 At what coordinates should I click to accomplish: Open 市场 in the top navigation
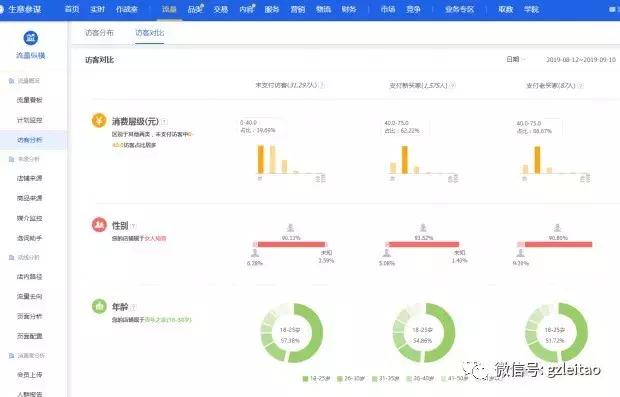388,9
